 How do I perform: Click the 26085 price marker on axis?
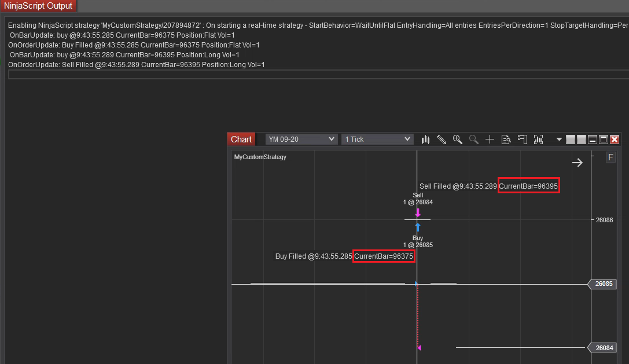(602, 284)
